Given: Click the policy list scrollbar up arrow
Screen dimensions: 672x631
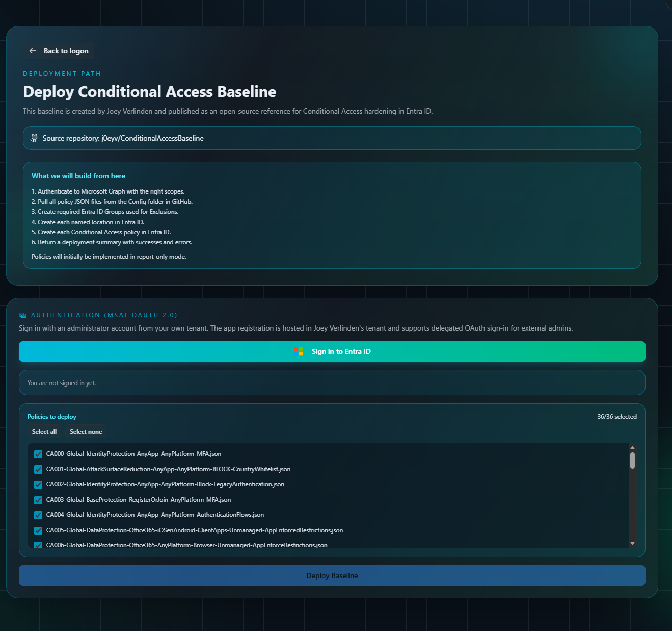Looking at the screenshot, I should point(632,448).
